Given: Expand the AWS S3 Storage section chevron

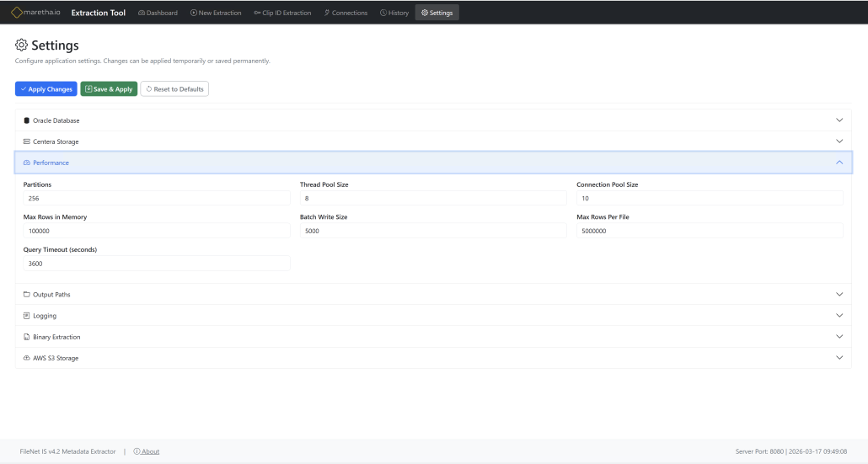Looking at the screenshot, I should [839, 357].
